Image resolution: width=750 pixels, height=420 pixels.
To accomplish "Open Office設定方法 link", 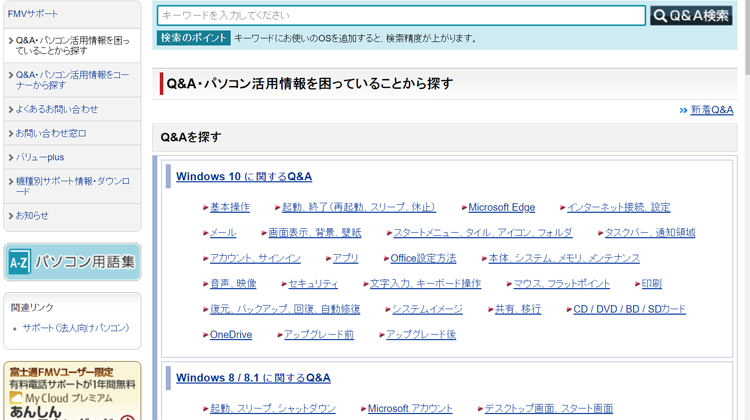I will click(x=423, y=258).
